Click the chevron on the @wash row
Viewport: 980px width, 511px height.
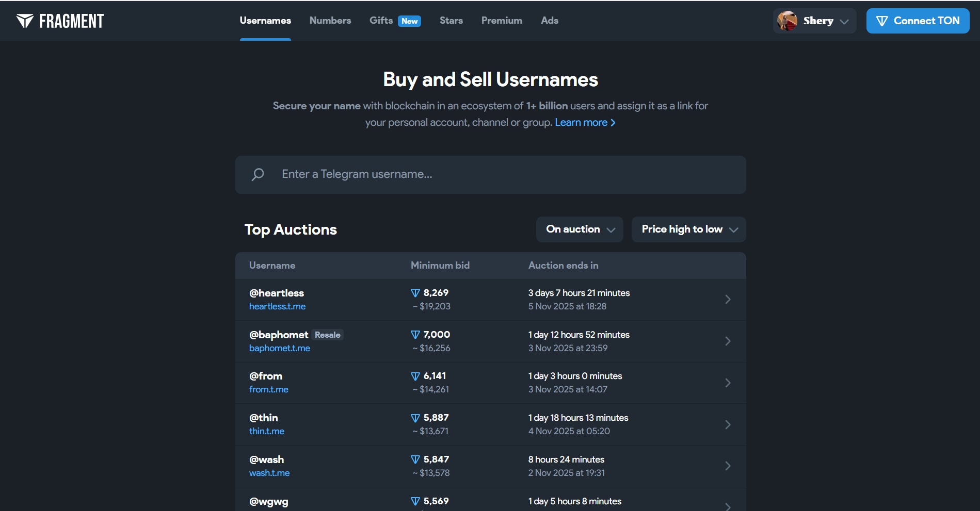(x=728, y=466)
